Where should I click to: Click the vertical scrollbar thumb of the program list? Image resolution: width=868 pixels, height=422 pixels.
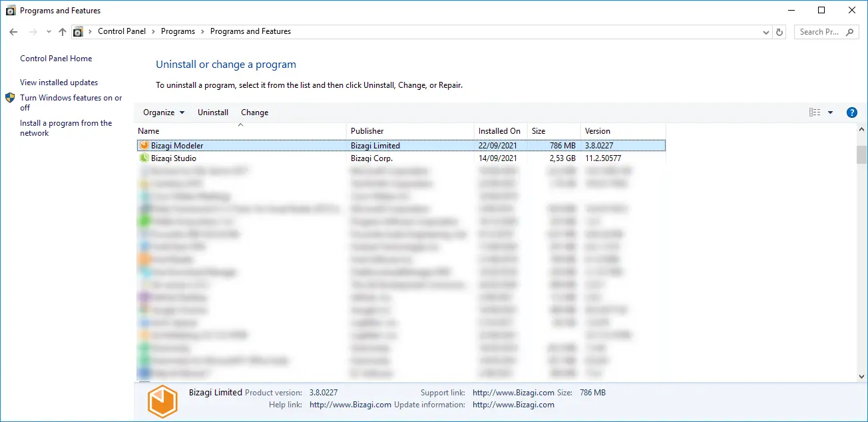(862, 154)
